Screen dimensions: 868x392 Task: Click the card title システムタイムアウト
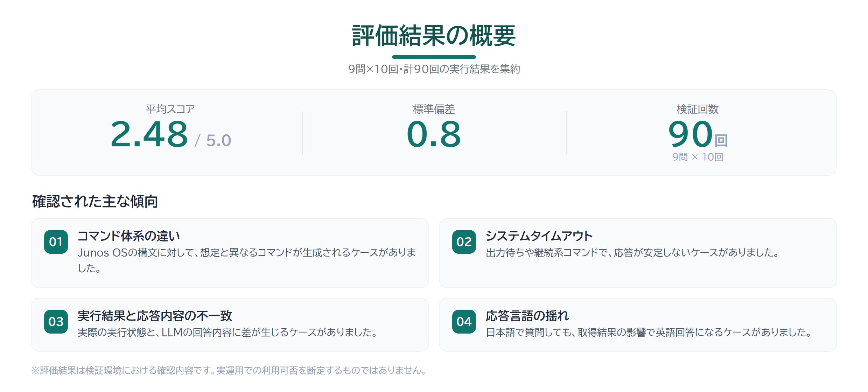pyautogui.click(x=539, y=236)
